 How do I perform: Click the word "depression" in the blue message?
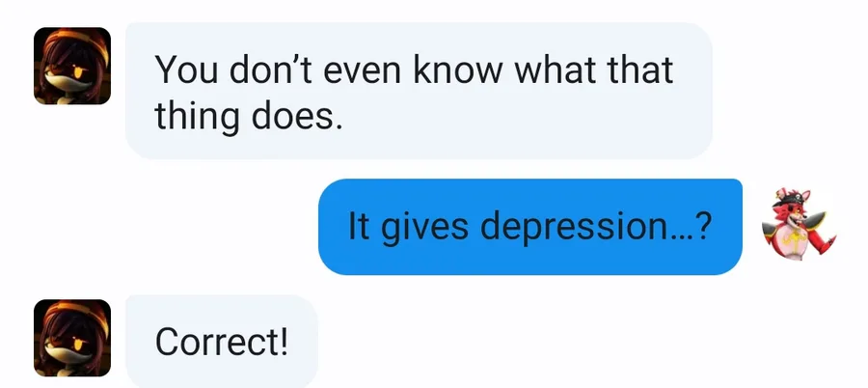tap(570, 229)
